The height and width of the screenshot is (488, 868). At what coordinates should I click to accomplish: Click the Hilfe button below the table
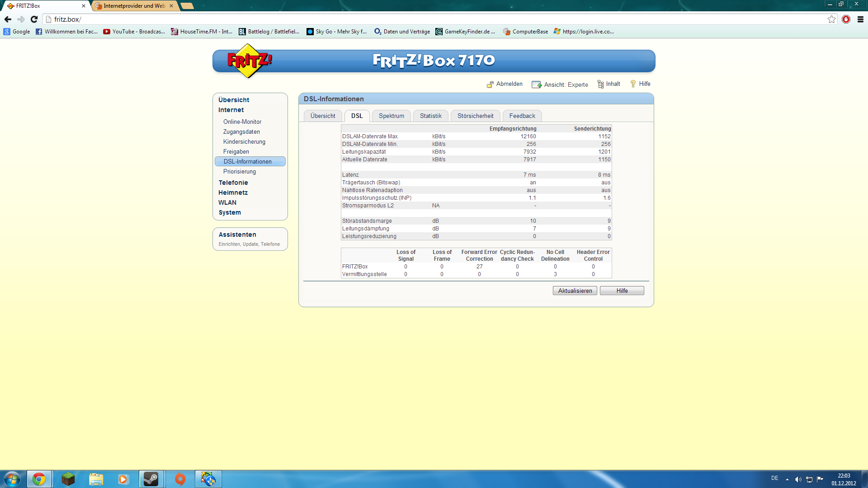point(622,291)
